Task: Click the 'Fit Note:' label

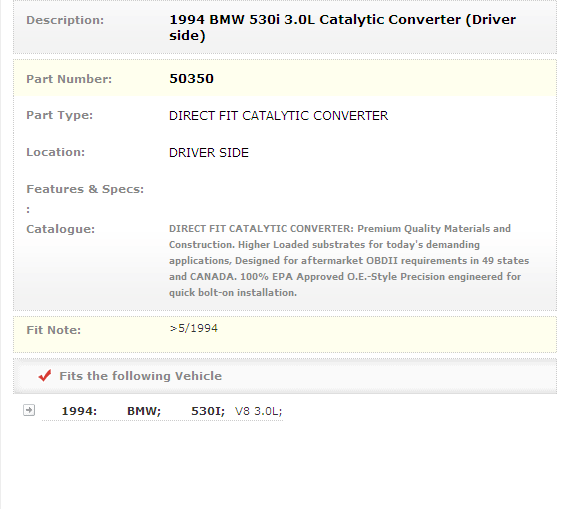Action: tap(53, 330)
